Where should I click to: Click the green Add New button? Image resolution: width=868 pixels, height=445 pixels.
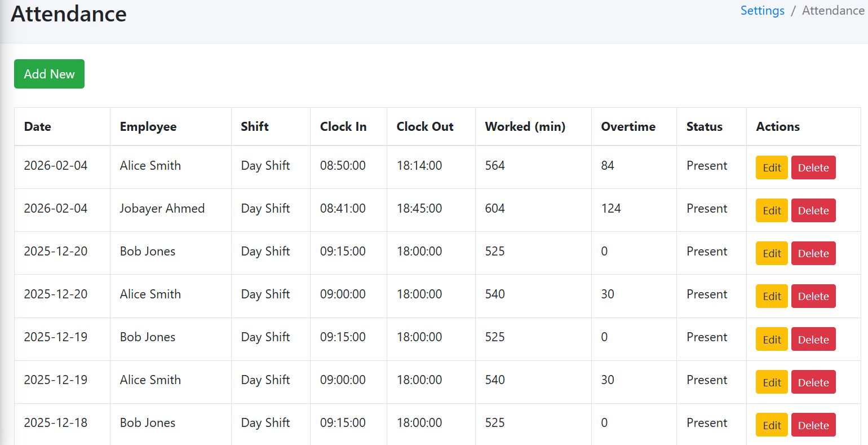[49, 74]
